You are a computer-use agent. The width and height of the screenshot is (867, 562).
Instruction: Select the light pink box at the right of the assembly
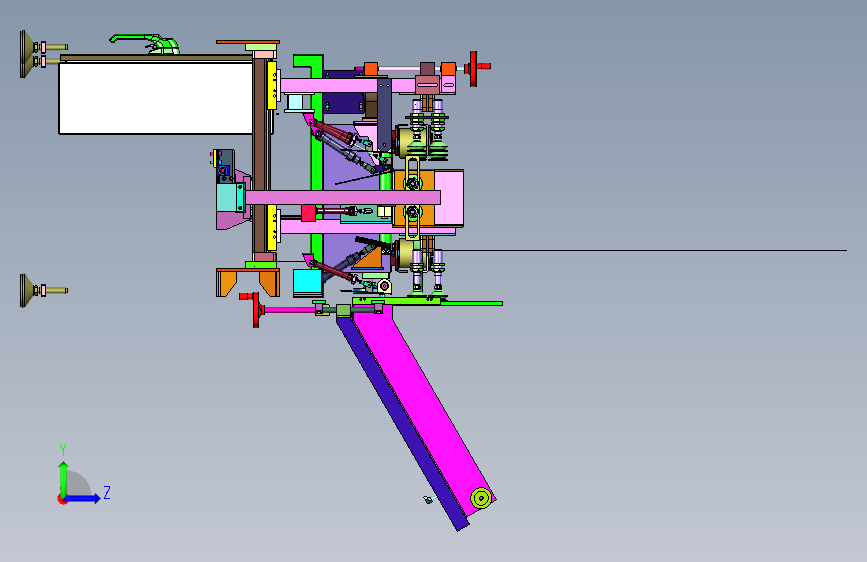coord(449,198)
